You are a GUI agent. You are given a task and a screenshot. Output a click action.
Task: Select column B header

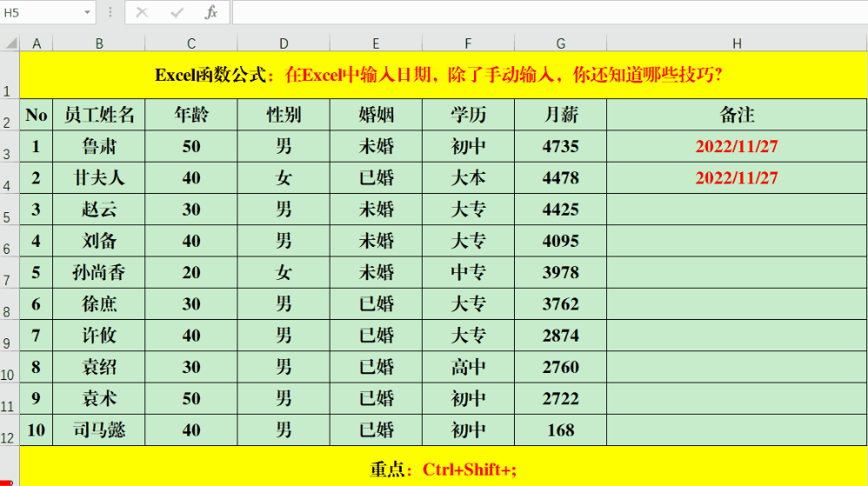[x=99, y=43]
